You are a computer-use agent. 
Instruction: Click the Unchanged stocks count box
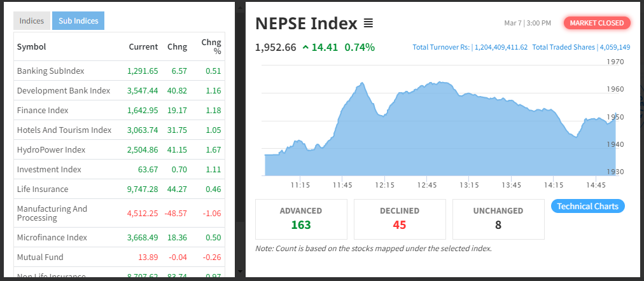coord(498,219)
